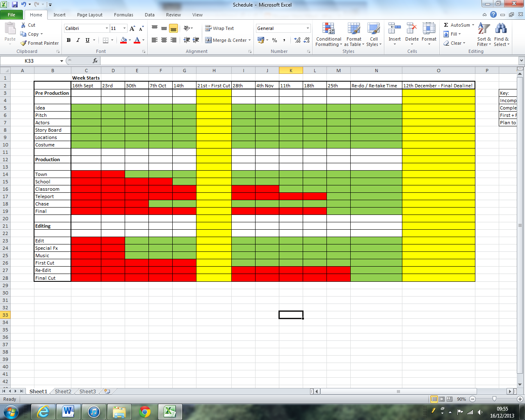Click the Merge & Center icon
This screenshot has height=420, width=525.
(x=225, y=40)
